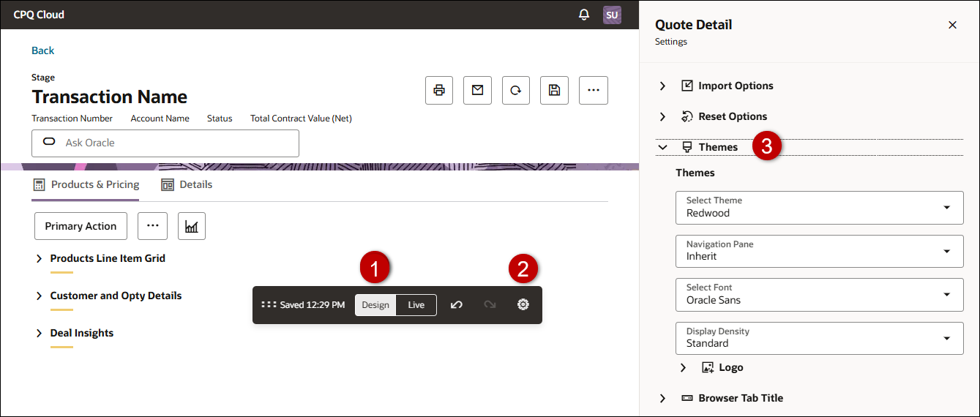The height and width of the screenshot is (417, 980).
Task: Click the undo arrow in toolbar
Action: [x=457, y=304]
